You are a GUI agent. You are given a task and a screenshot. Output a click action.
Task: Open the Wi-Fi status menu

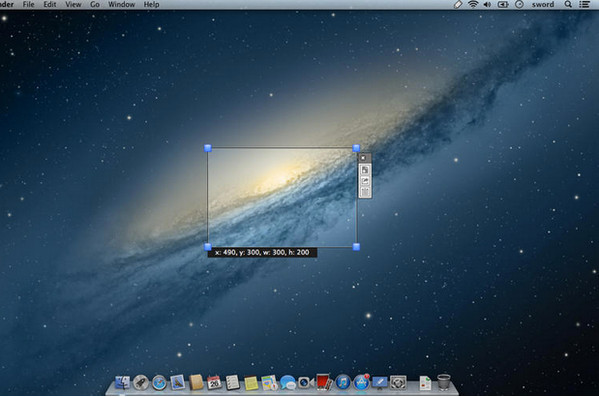(x=473, y=5)
